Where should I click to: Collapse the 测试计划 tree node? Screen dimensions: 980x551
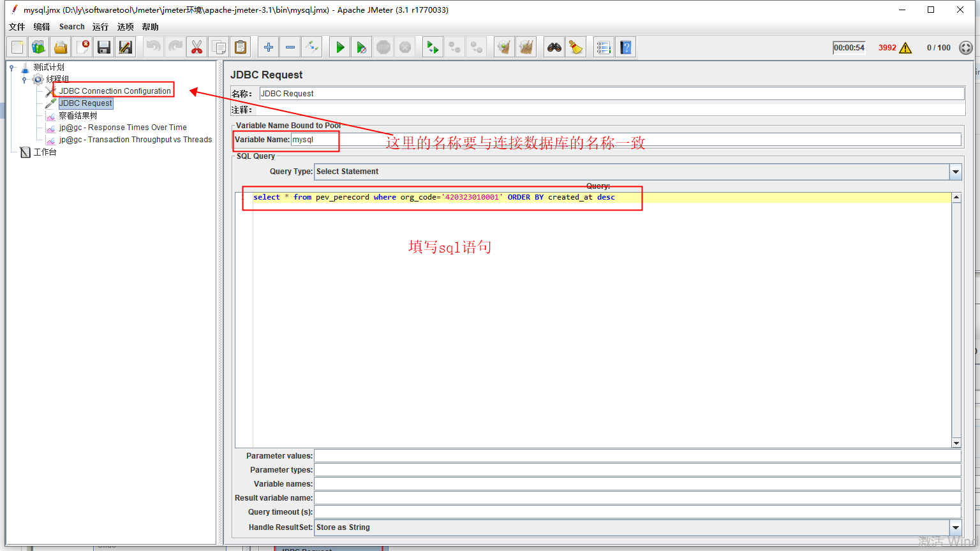(x=11, y=67)
